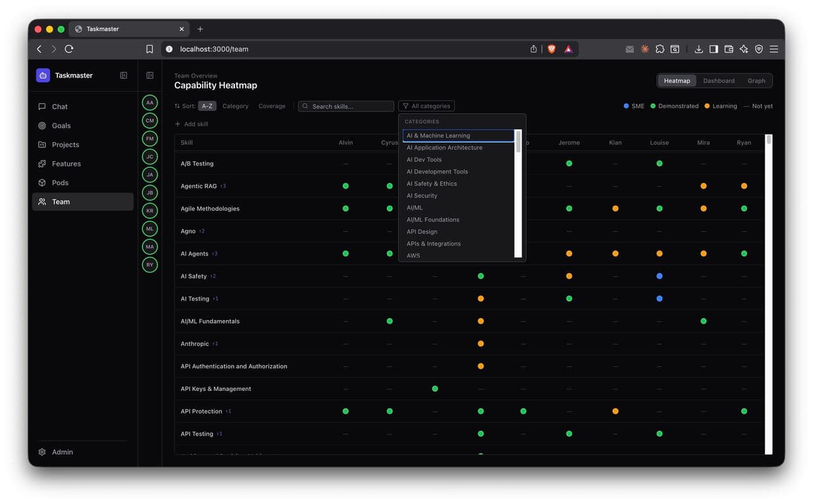Click the filter icon on All categories

(x=405, y=106)
